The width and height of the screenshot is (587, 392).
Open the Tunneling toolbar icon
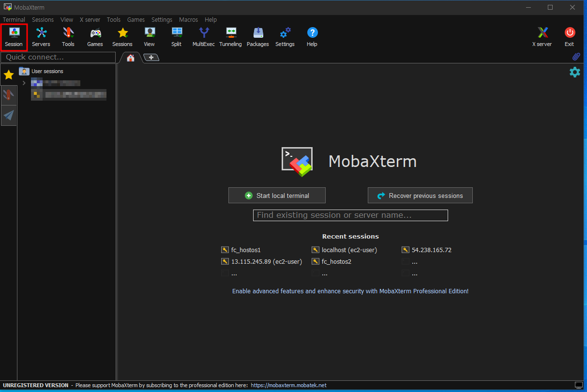point(231,37)
